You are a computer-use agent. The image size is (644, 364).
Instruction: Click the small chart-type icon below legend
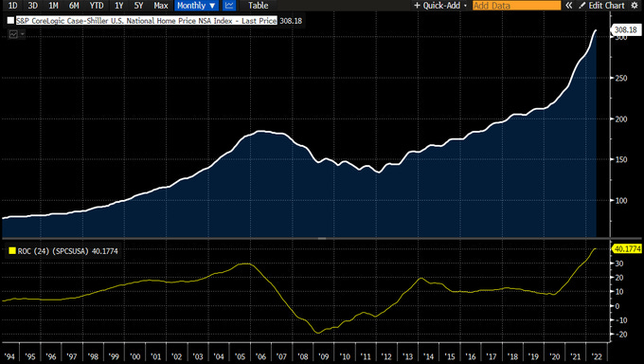pyautogui.click(x=13, y=34)
